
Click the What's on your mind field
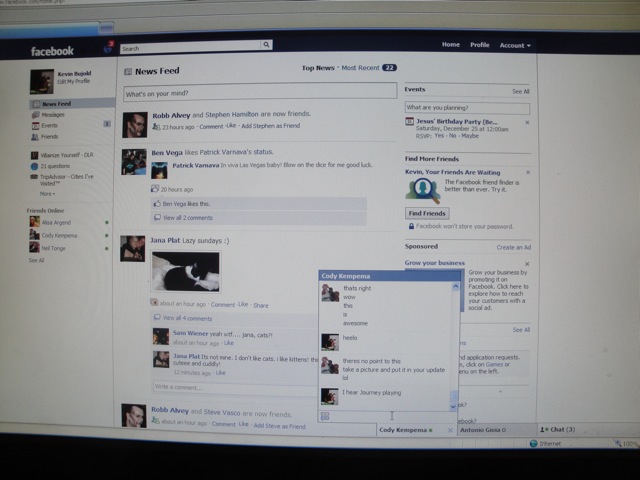(x=260, y=93)
